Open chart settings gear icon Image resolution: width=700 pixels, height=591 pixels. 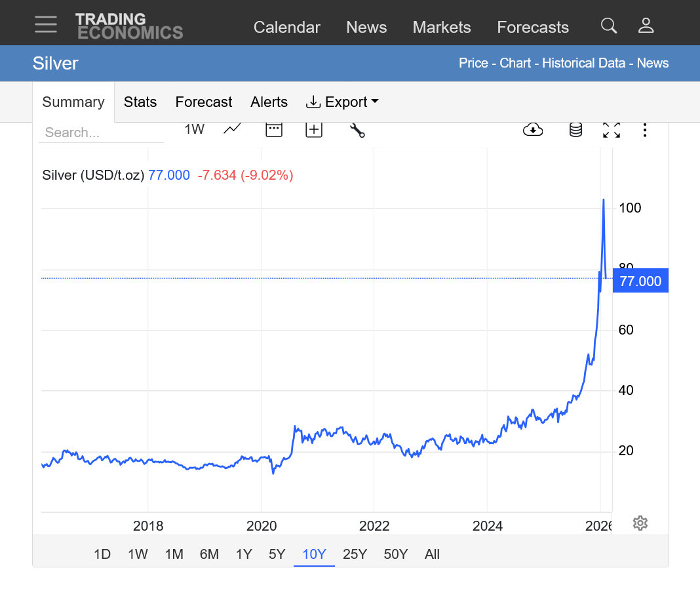[640, 523]
